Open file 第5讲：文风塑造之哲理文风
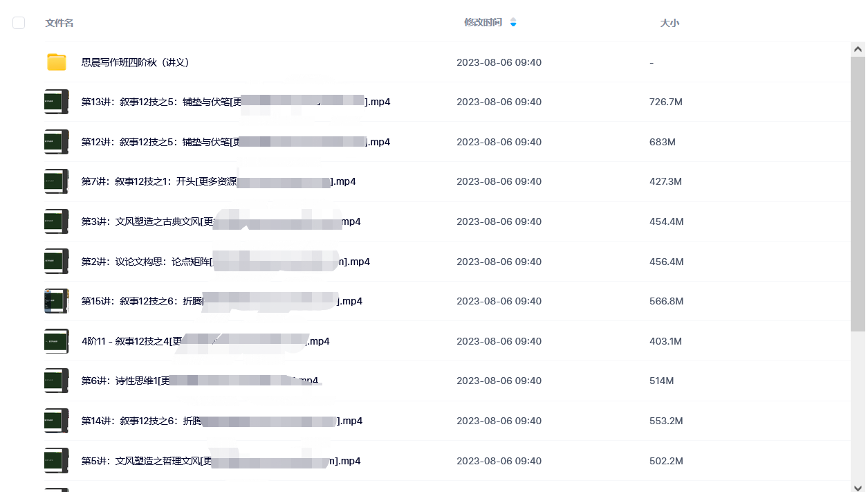The image size is (868, 492). (221, 461)
